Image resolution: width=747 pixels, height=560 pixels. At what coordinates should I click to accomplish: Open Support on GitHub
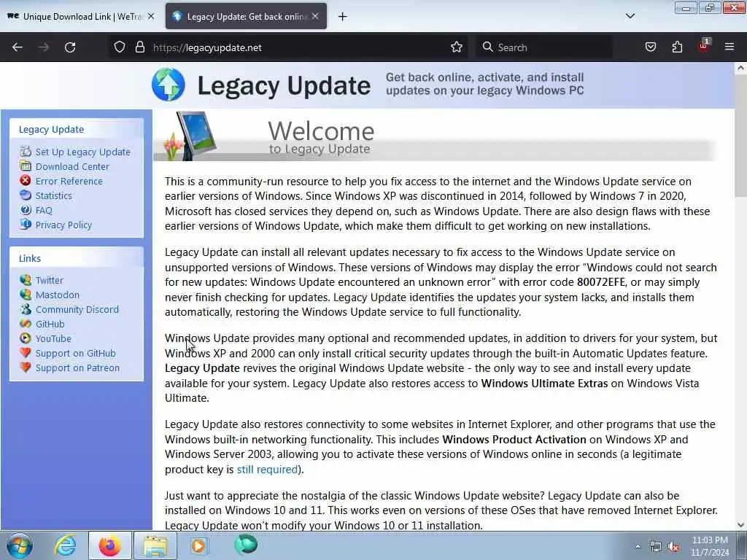75,354
